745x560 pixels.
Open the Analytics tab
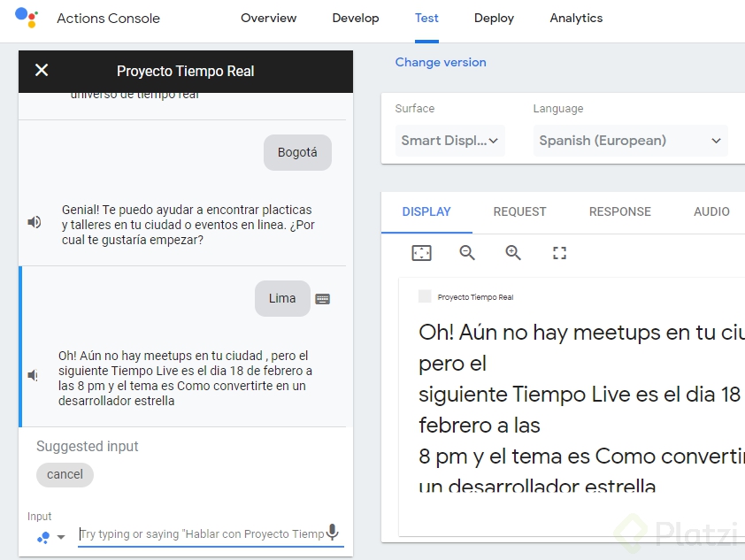576,18
